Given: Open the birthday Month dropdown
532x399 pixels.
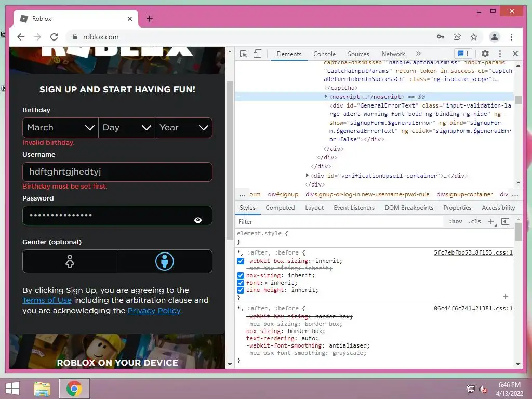Looking at the screenshot, I should 61,128.
